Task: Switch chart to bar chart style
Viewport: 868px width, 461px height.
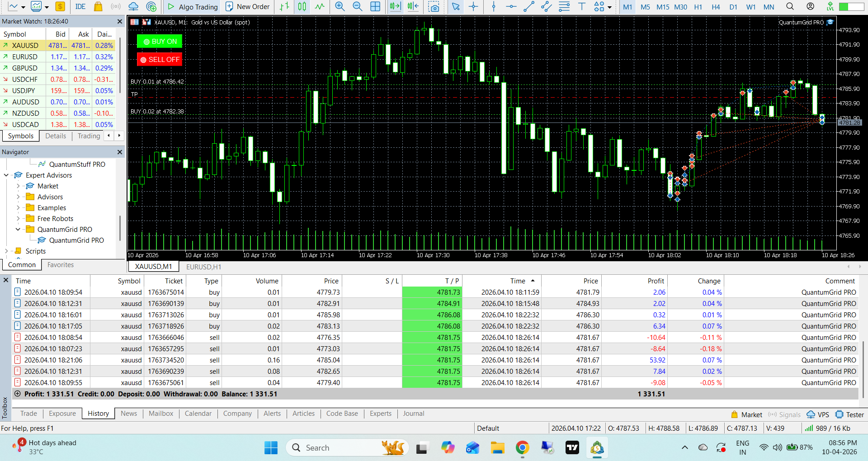Action: [x=284, y=6]
